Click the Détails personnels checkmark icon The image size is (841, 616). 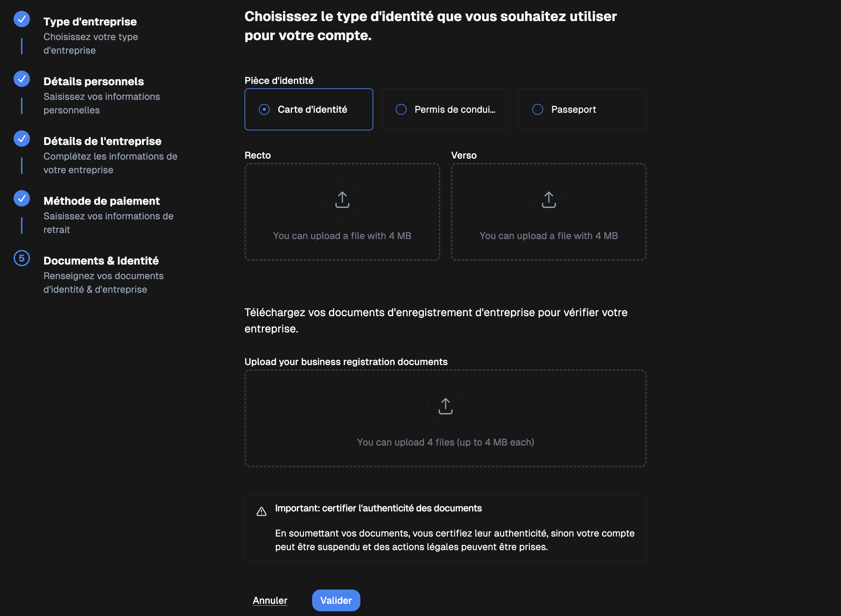21,79
